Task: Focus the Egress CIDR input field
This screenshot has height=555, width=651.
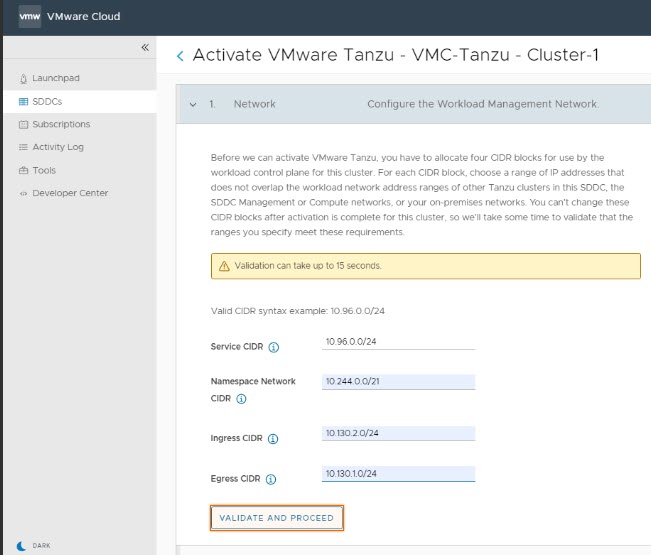Action: click(398, 474)
